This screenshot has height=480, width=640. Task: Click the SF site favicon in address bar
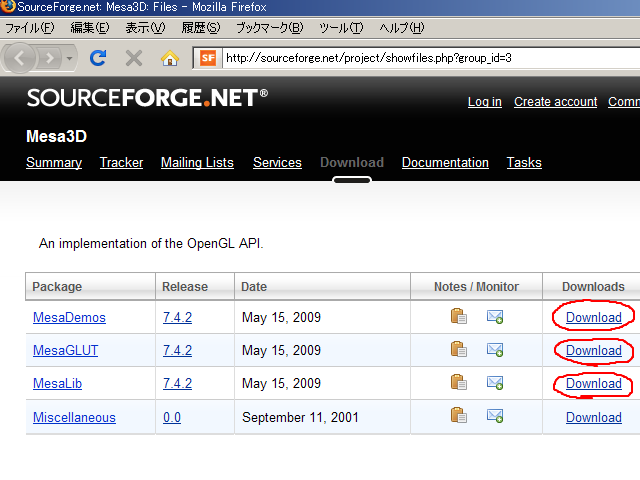click(x=208, y=58)
